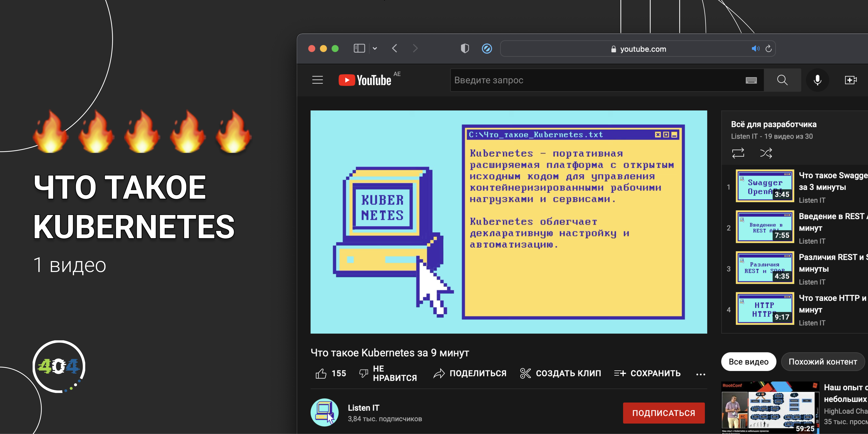Screen dimensions: 868x434
Task: Open Различия REST и SOAP thumbnail
Action: (765, 268)
